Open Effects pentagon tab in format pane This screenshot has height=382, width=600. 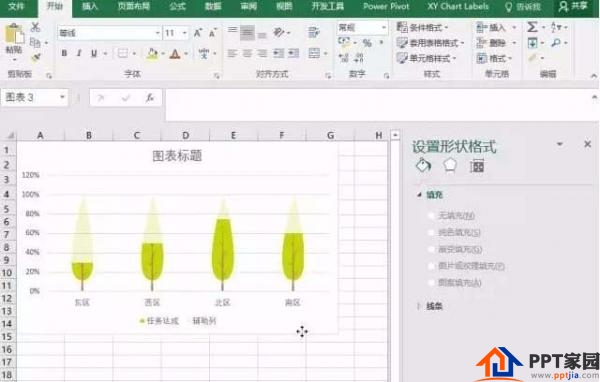pyautogui.click(x=450, y=166)
